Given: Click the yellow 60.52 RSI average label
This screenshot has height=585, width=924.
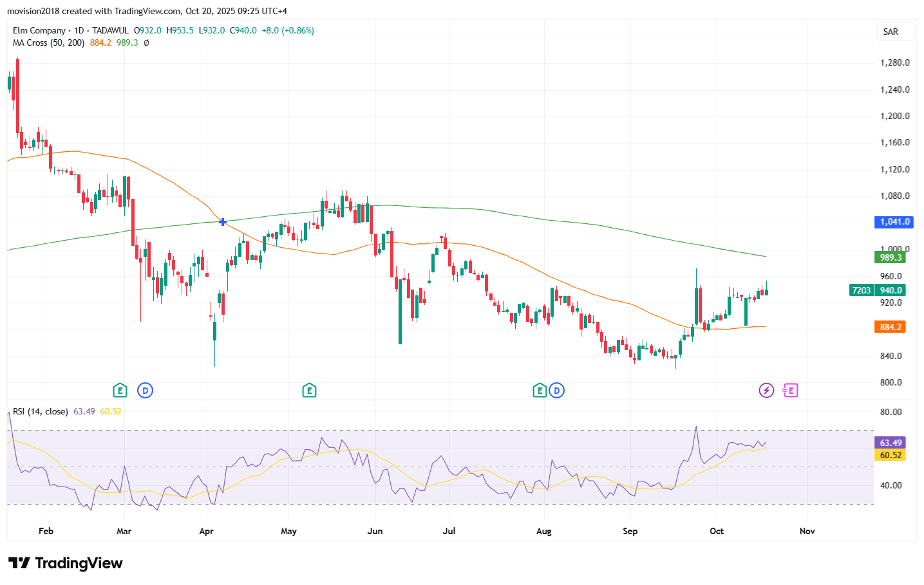Looking at the screenshot, I should click(891, 455).
